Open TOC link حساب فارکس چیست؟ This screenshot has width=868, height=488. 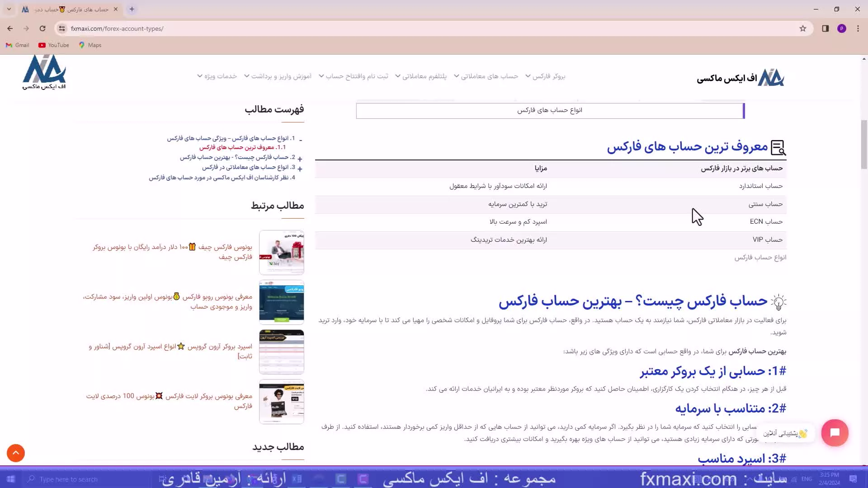pyautogui.click(x=237, y=157)
